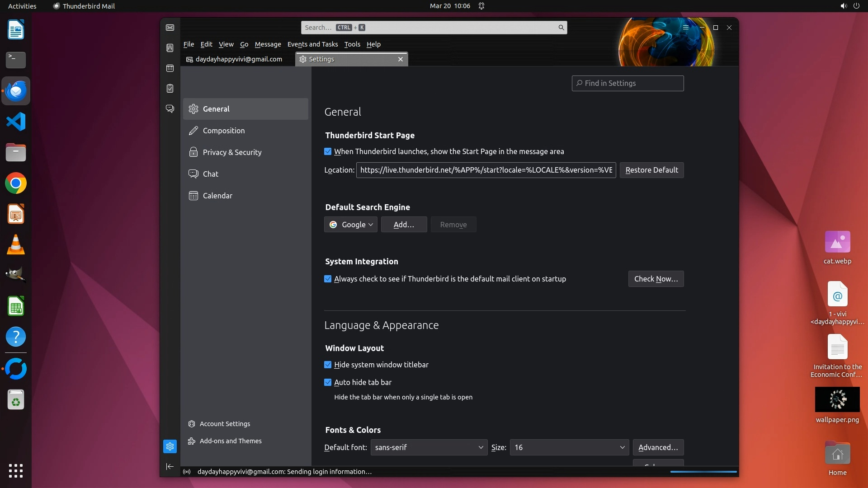Click the Find in Settings field
The image size is (868, 488).
coord(627,84)
